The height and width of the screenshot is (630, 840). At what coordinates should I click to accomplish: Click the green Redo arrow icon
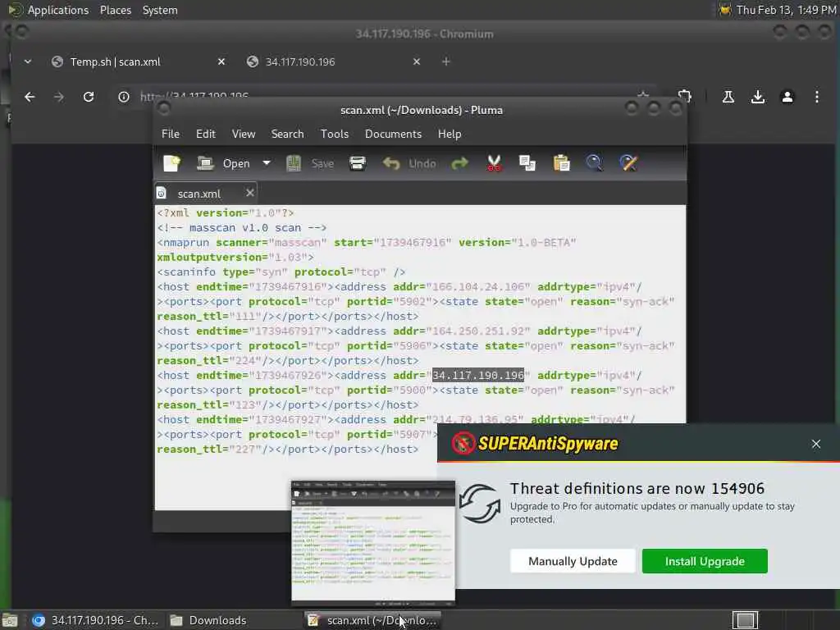[459, 163]
